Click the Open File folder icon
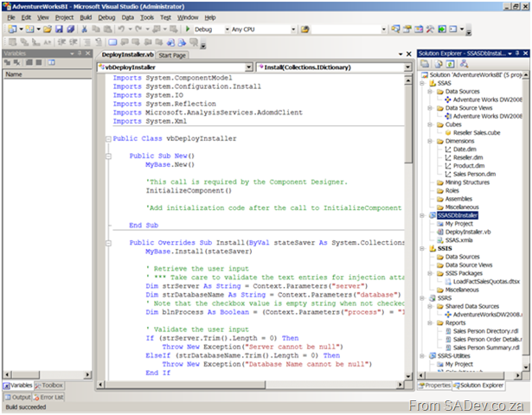This screenshot has height=415, width=532. click(x=48, y=29)
